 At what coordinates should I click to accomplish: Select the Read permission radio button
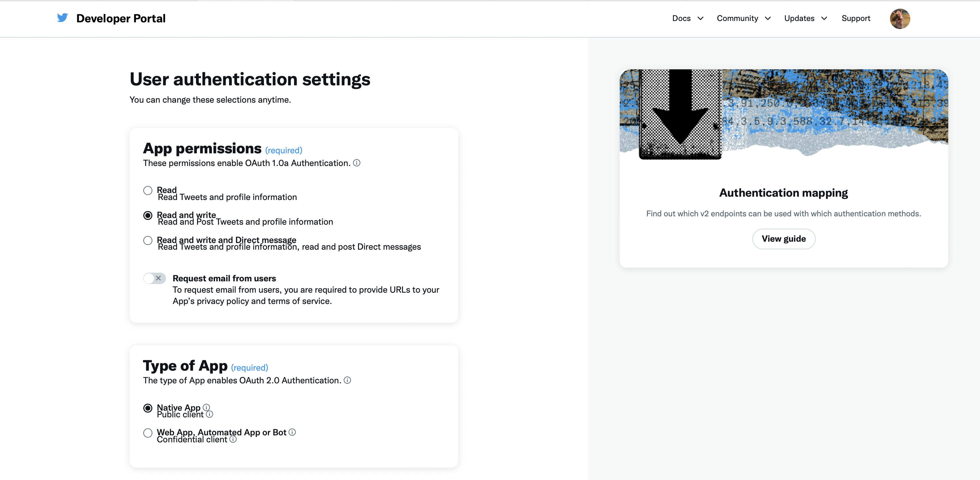coord(148,190)
